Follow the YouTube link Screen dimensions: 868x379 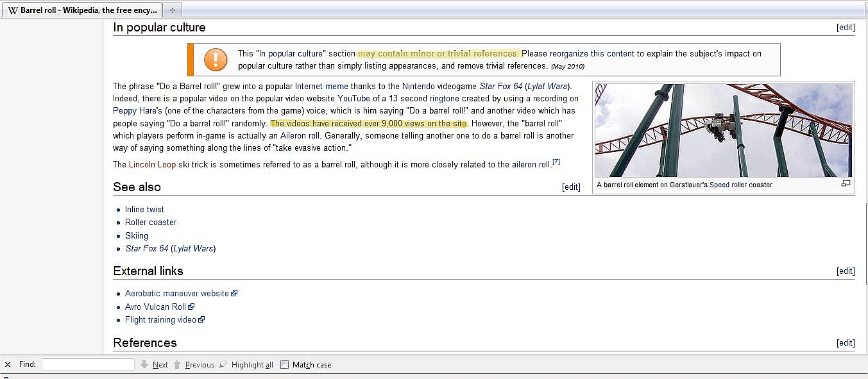(x=353, y=99)
